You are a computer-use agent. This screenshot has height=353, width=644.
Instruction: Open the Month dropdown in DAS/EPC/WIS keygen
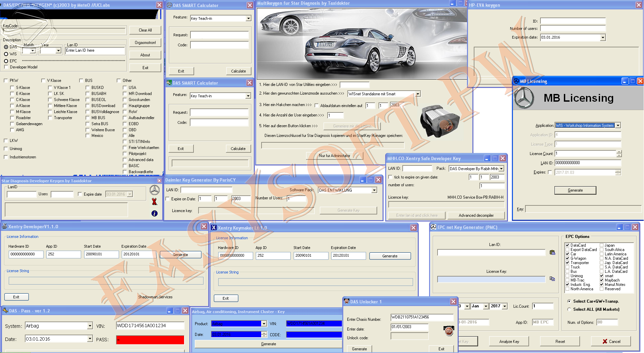click(33, 51)
